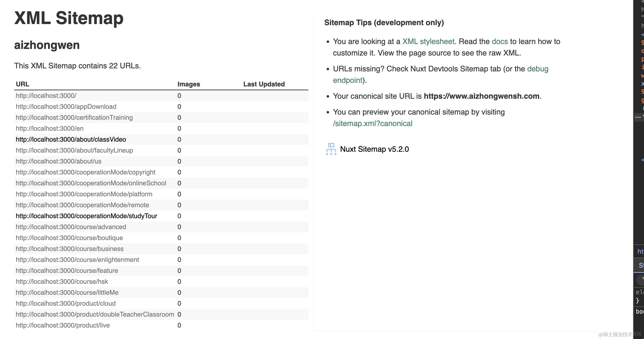Image resolution: width=644 pixels, height=339 pixels.
Task: Click the Last Updated column header
Action: pos(264,84)
